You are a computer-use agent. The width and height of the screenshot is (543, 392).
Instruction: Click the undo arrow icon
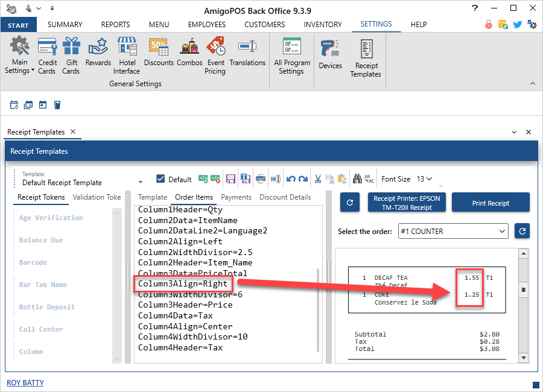pyautogui.click(x=290, y=179)
